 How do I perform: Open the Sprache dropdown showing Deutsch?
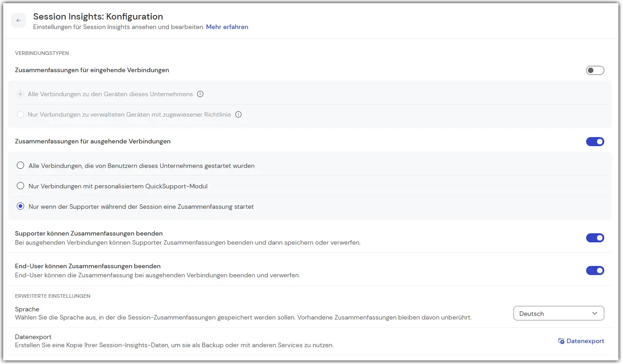click(558, 314)
